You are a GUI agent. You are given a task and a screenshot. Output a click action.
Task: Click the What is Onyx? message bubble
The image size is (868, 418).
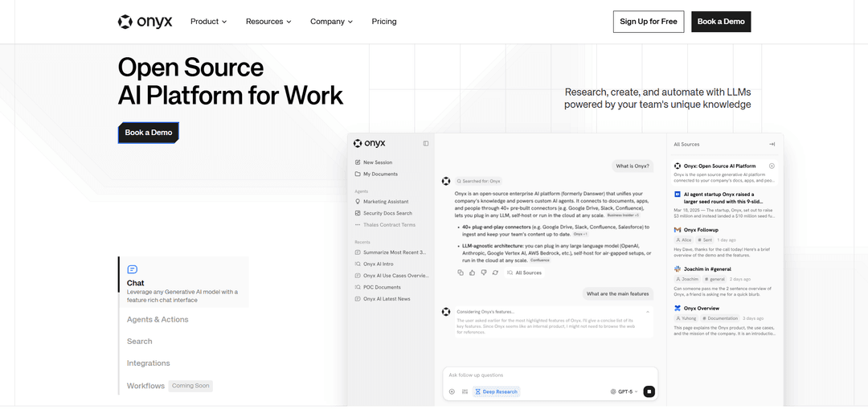[633, 166]
